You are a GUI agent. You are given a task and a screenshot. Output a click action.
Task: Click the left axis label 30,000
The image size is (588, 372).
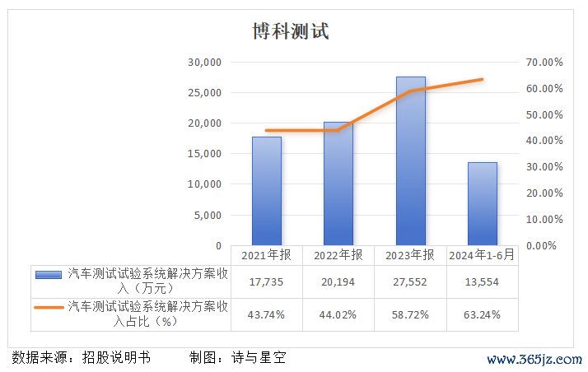(x=205, y=63)
